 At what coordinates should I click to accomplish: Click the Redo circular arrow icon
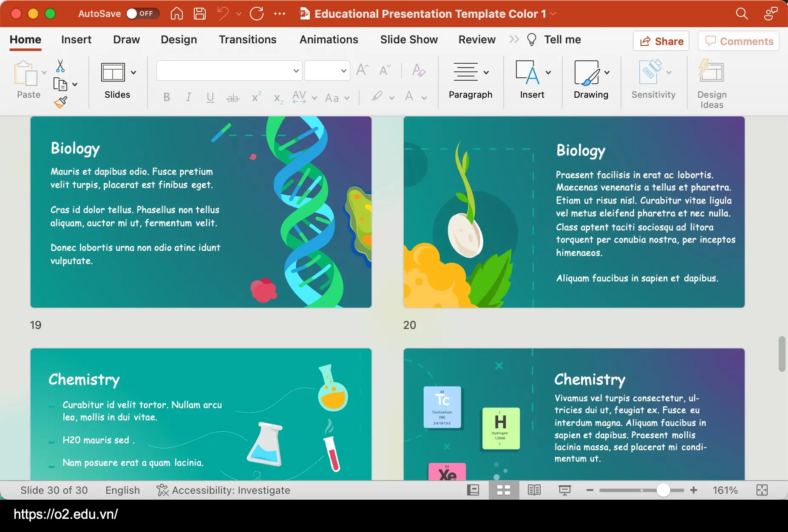(x=257, y=14)
